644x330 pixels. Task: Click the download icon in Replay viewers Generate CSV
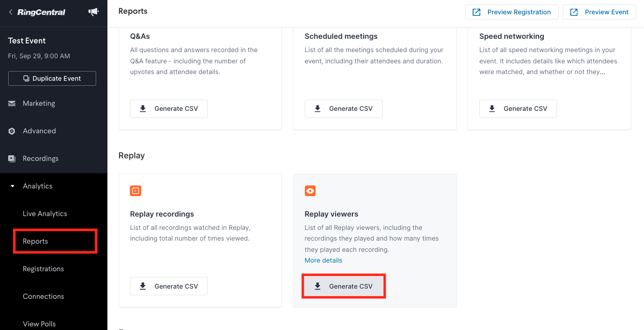click(x=318, y=286)
